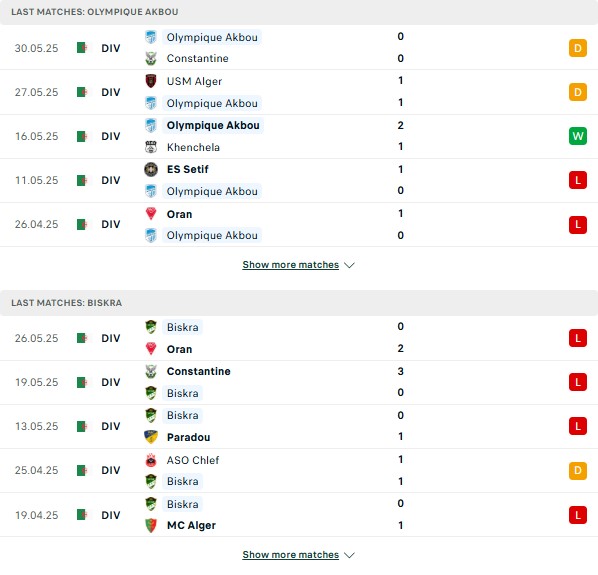This screenshot has width=598, height=575.
Task: Open the MC Alger team link
Action: pos(191,525)
